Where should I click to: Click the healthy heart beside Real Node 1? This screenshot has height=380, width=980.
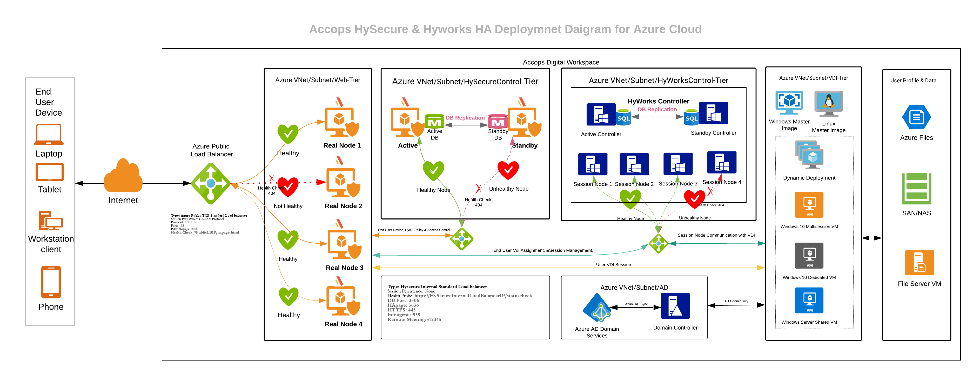tap(288, 134)
